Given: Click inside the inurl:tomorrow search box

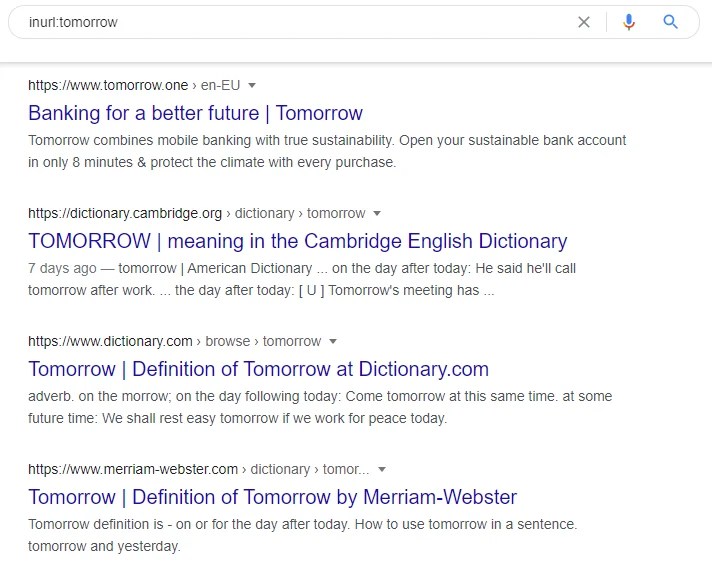Looking at the screenshot, I should point(300,22).
